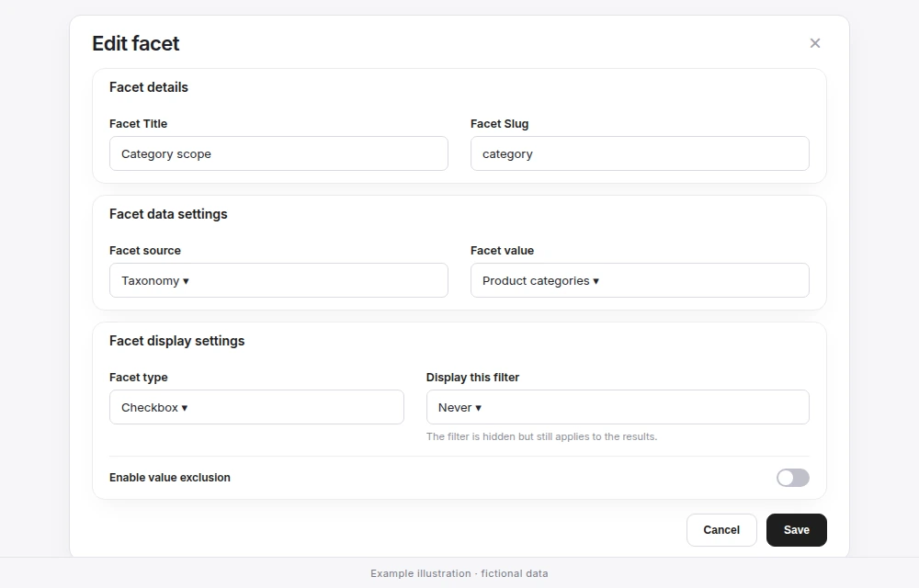919x588 pixels.
Task: Click the Facet details heading
Action: (149, 87)
